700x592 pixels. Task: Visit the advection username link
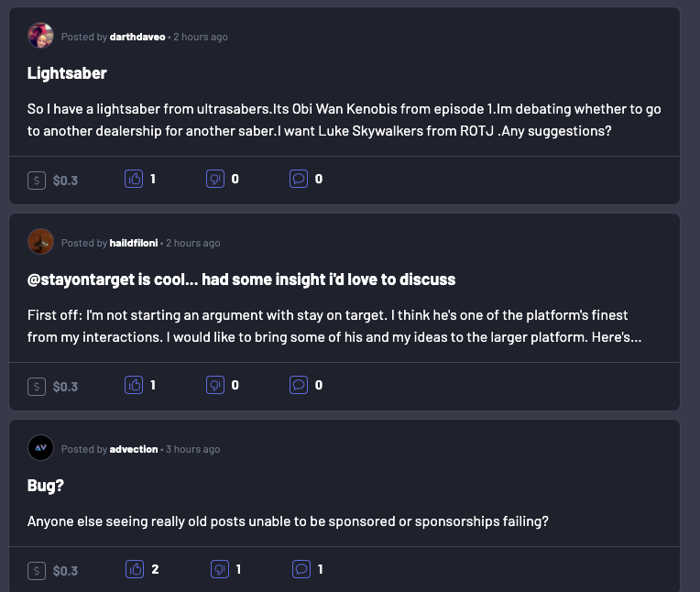pyautogui.click(x=134, y=450)
